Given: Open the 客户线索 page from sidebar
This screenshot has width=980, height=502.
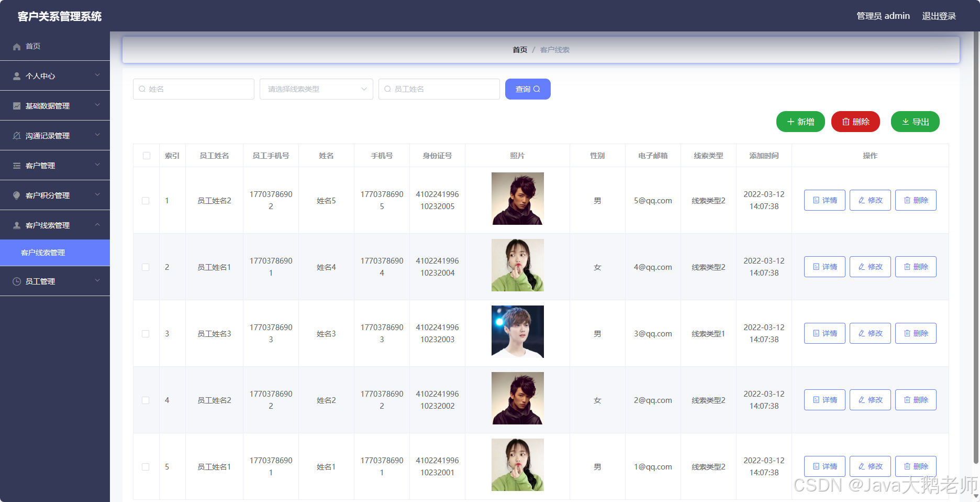Looking at the screenshot, I should [x=42, y=253].
